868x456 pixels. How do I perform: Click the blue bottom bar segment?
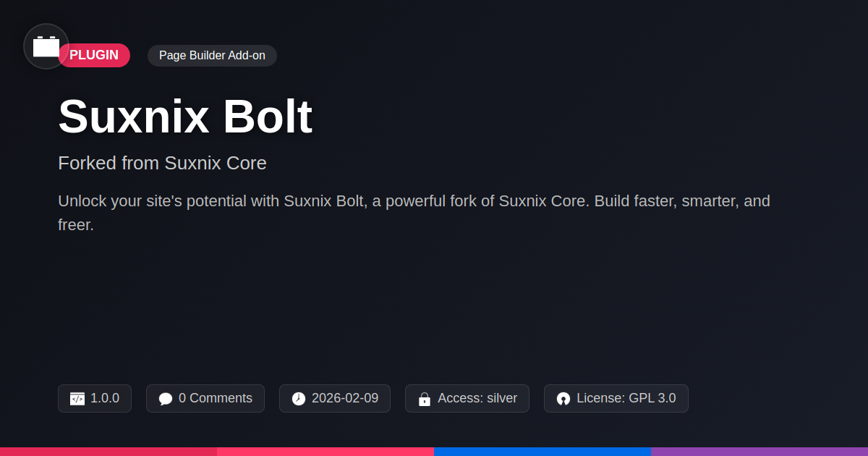coord(542,452)
